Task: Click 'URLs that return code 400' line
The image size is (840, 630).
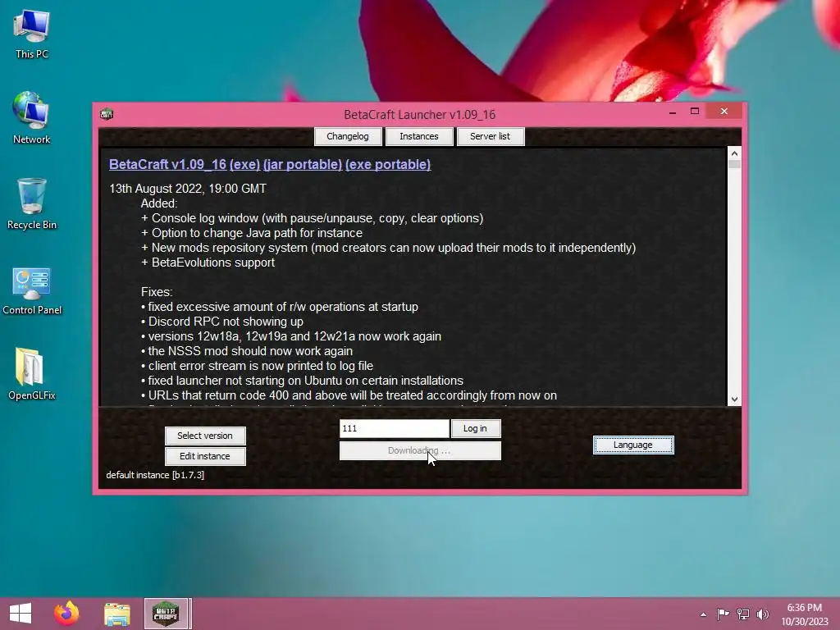Action: [x=349, y=395]
